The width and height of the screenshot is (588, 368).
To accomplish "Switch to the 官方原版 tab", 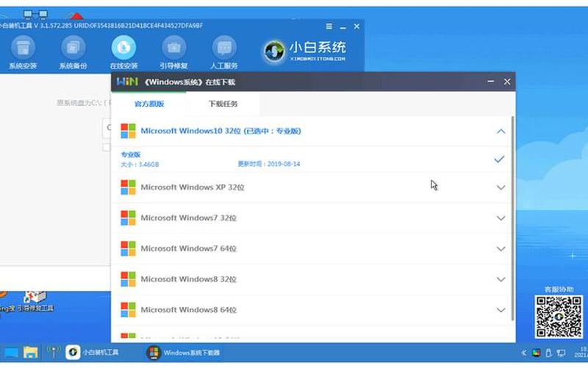I will coord(149,104).
